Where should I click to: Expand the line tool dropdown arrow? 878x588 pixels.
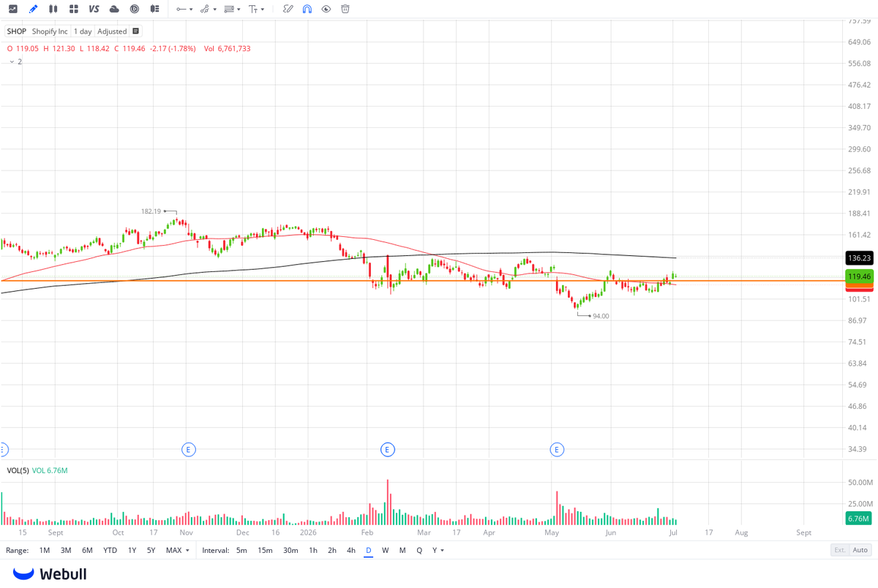tap(191, 10)
